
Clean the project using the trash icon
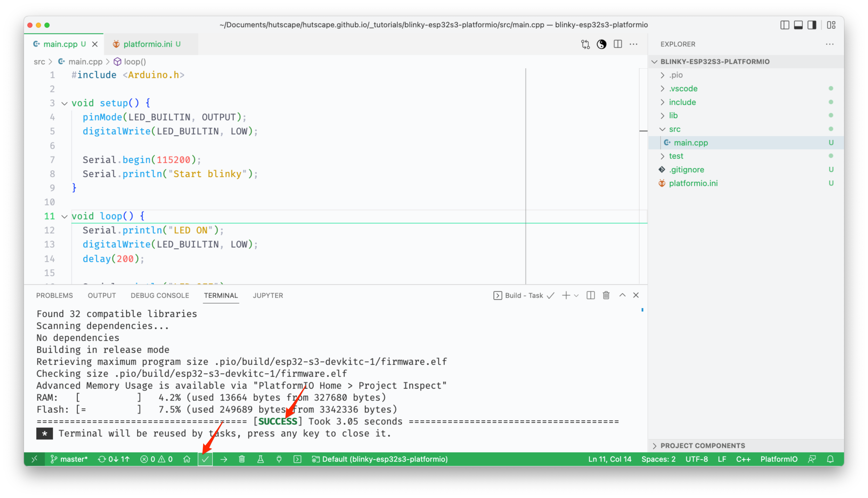[x=242, y=459]
